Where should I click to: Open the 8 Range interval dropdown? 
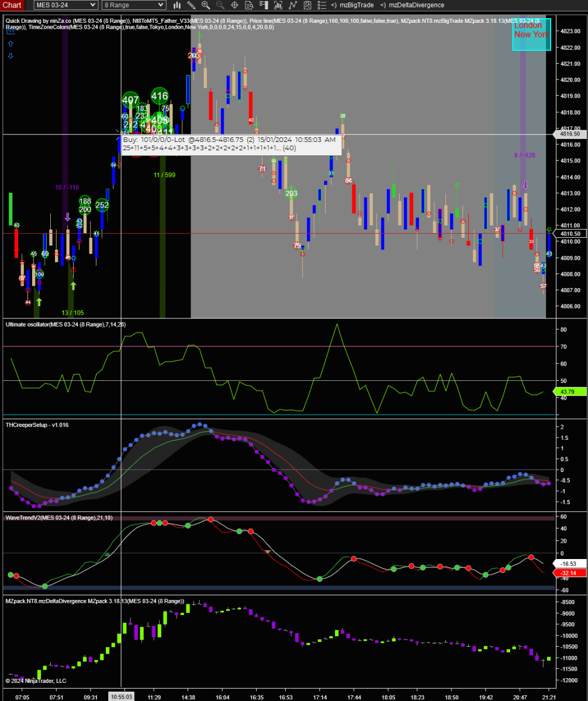point(134,5)
